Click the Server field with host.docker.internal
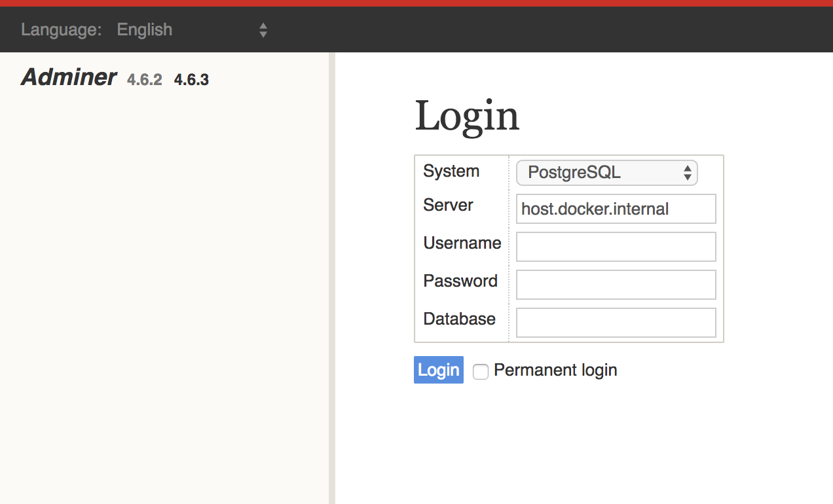This screenshot has width=833, height=504. (x=615, y=209)
